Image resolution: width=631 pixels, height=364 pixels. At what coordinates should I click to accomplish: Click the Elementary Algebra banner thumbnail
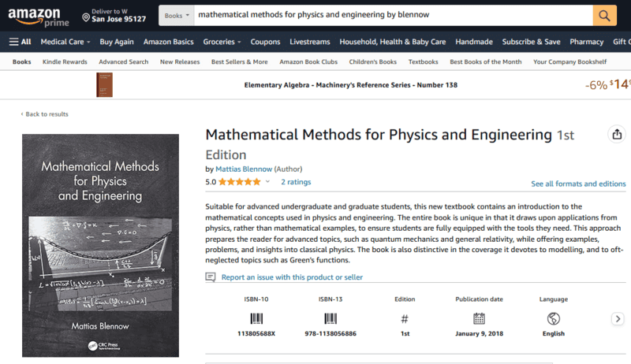click(105, 85)
